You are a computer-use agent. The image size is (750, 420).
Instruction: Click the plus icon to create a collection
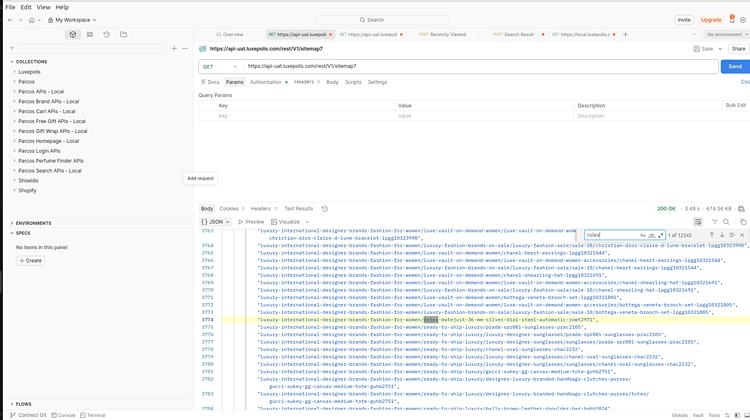pos(174,48)
